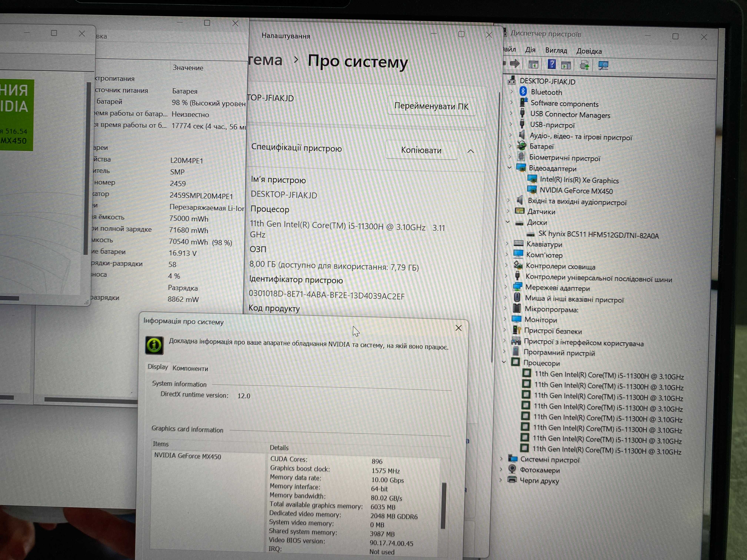The width and height of the screenshot is (747, 560).
Task: Select the Клавіатури category icon
Action: (x=518, y=243)
